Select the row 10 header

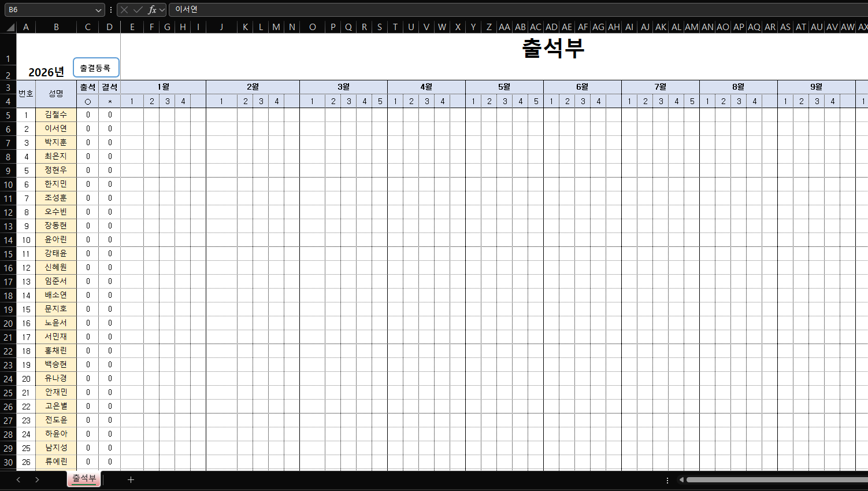8,184
